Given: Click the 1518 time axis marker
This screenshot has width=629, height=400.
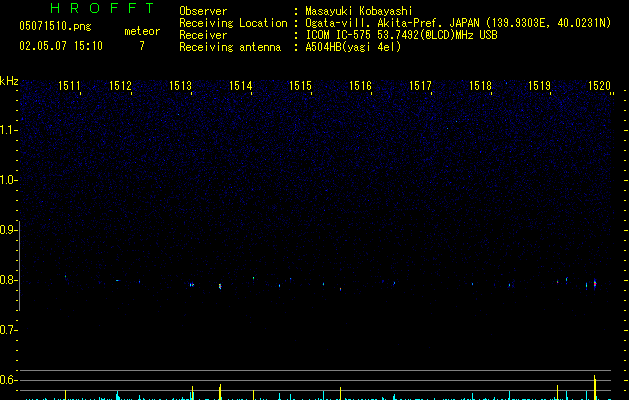Looking at the screenshot, I should [480, 86].
